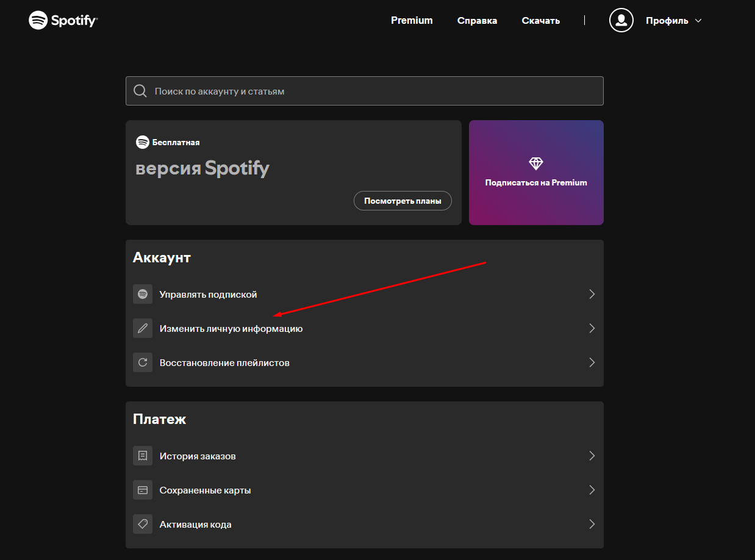
Task: Click Подписаться на Premium card
Action: pos(535,182)
